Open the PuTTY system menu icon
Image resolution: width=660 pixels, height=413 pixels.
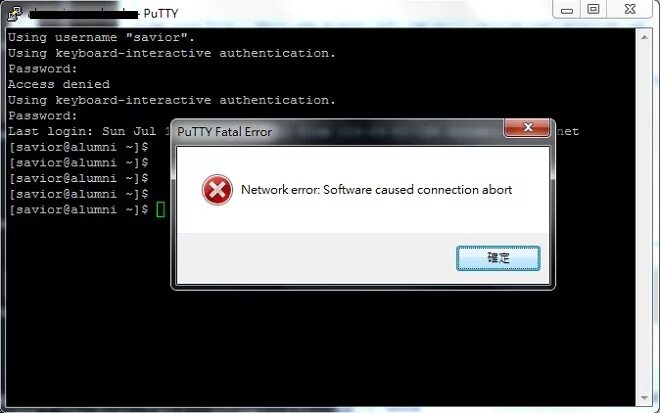pyautogui.click(x=14, y=13)
